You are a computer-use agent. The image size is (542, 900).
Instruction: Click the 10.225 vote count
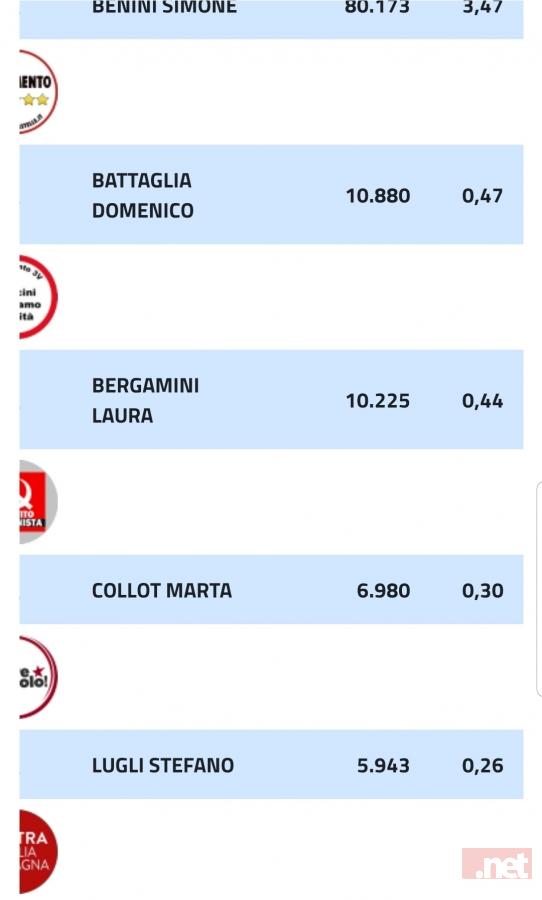pyautogui.click(x=378, y=401)
